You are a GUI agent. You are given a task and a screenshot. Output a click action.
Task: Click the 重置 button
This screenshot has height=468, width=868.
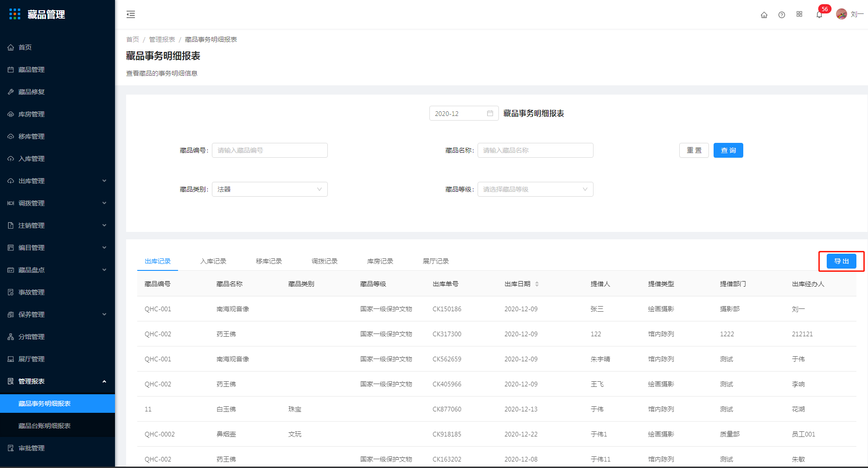tap(694, 150)
